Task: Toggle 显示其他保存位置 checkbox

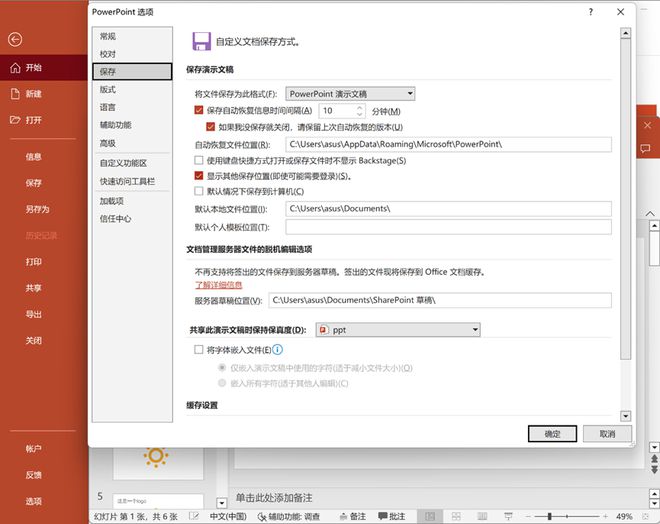Action: coord(199,176)
